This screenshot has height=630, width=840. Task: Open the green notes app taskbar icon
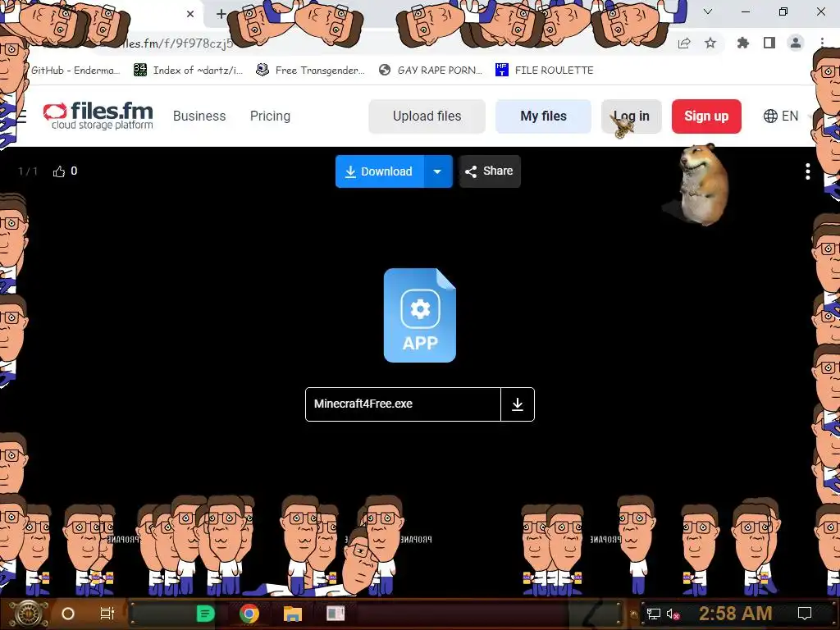click(205, 614)
